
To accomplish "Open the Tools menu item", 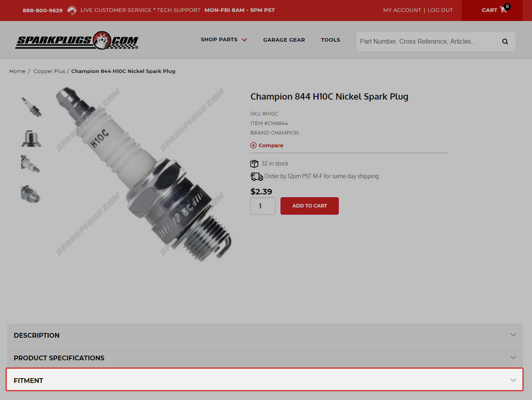I will click(x=330, y=40).
